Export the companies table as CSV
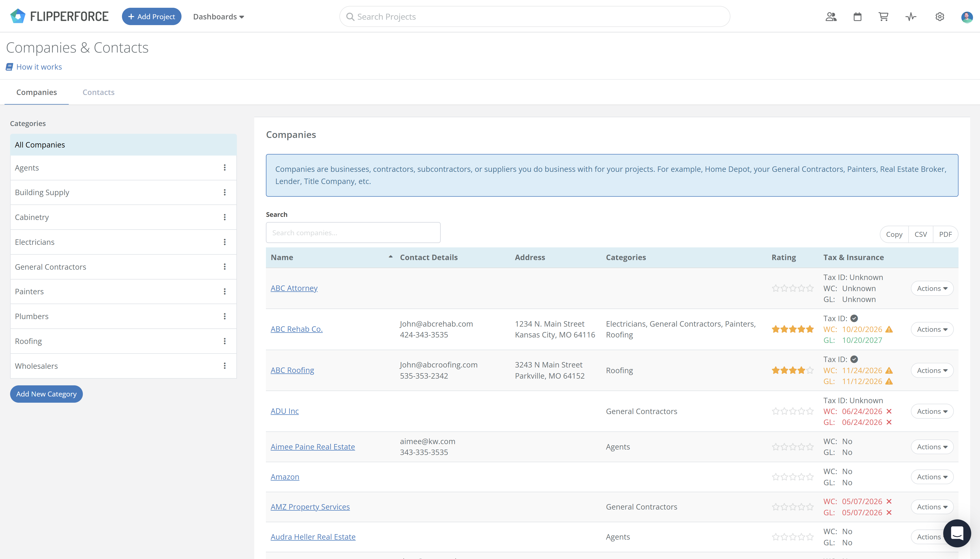980x559 pixels. 920,234
